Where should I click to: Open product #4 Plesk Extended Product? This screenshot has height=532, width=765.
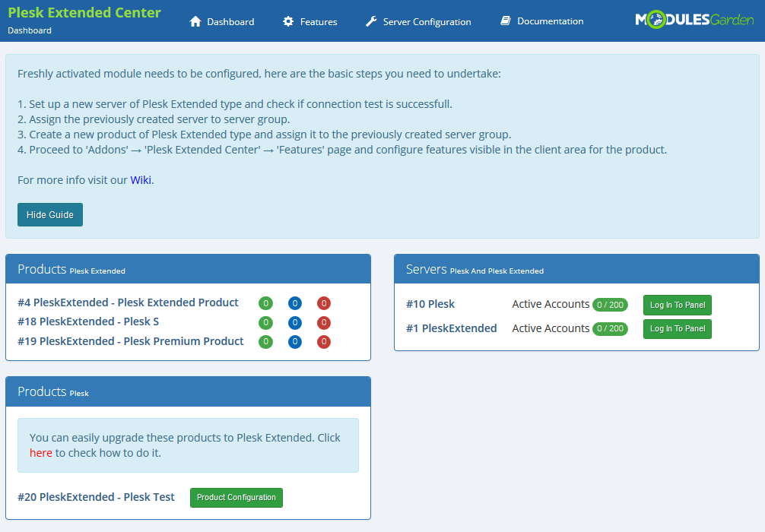(128, 302)
